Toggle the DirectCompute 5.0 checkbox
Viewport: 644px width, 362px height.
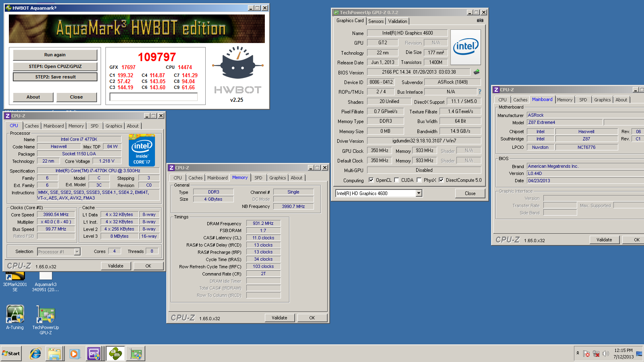pyautogui.click(x=441, y=180)
